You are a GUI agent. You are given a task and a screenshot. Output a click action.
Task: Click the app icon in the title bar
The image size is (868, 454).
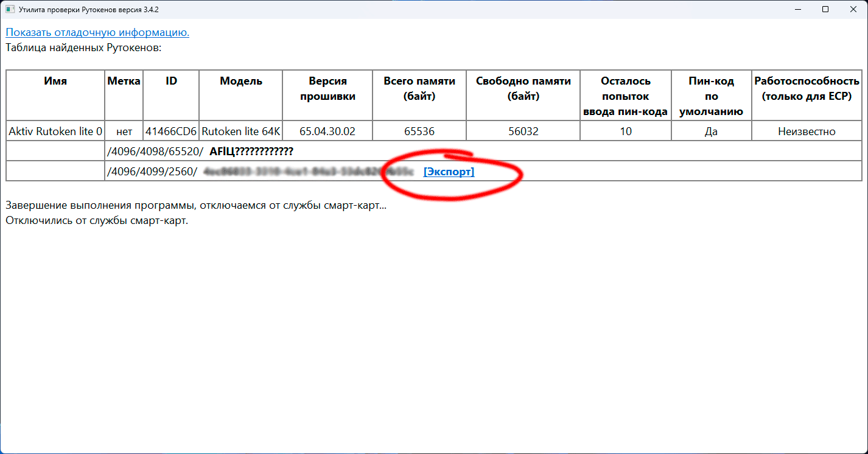coord(10,10)
